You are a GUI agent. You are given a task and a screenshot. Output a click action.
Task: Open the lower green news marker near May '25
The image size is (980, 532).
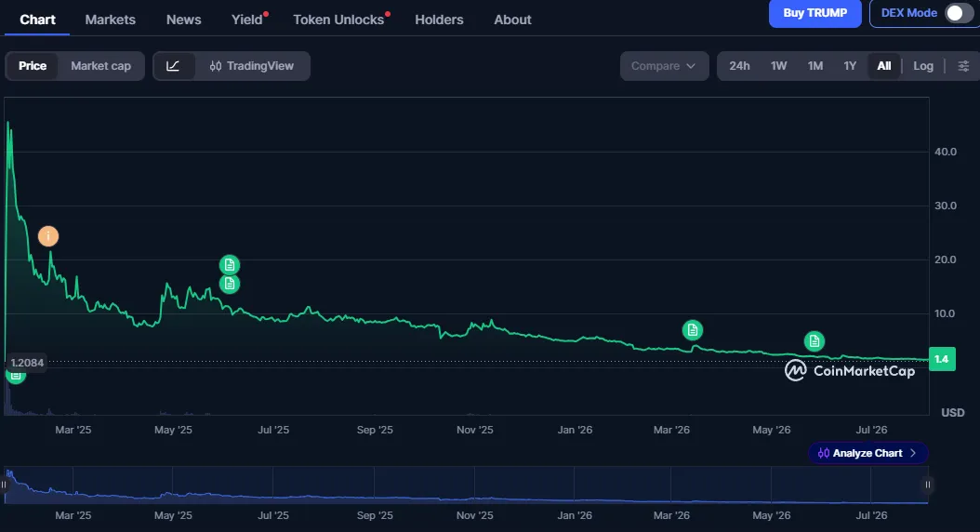pyautogui.click(x=230, y=284)
